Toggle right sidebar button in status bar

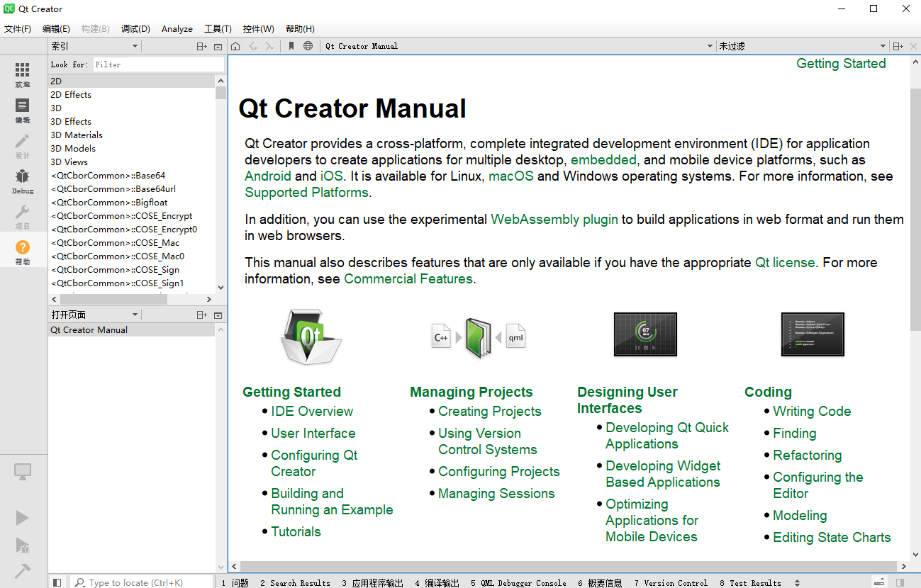point(900,582)
